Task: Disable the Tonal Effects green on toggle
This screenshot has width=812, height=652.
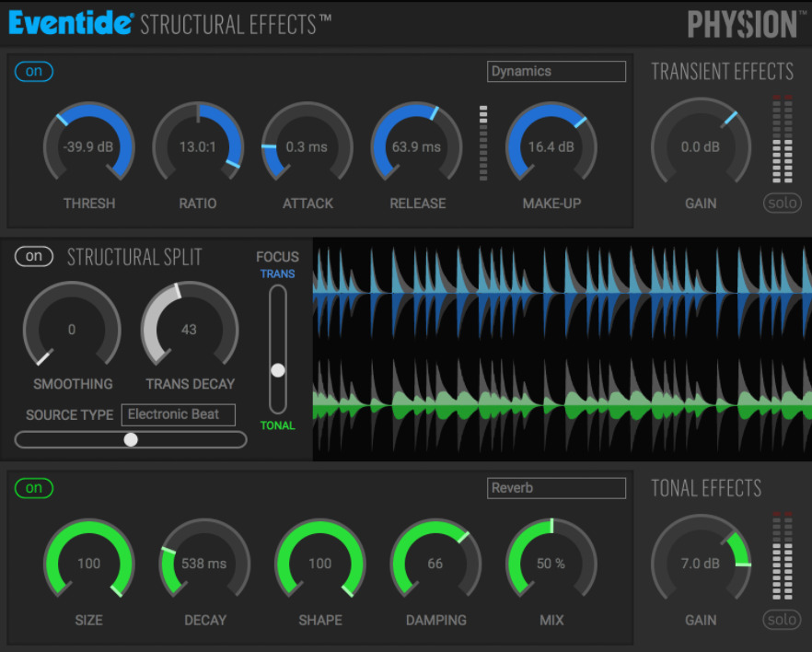Action: 34,488
